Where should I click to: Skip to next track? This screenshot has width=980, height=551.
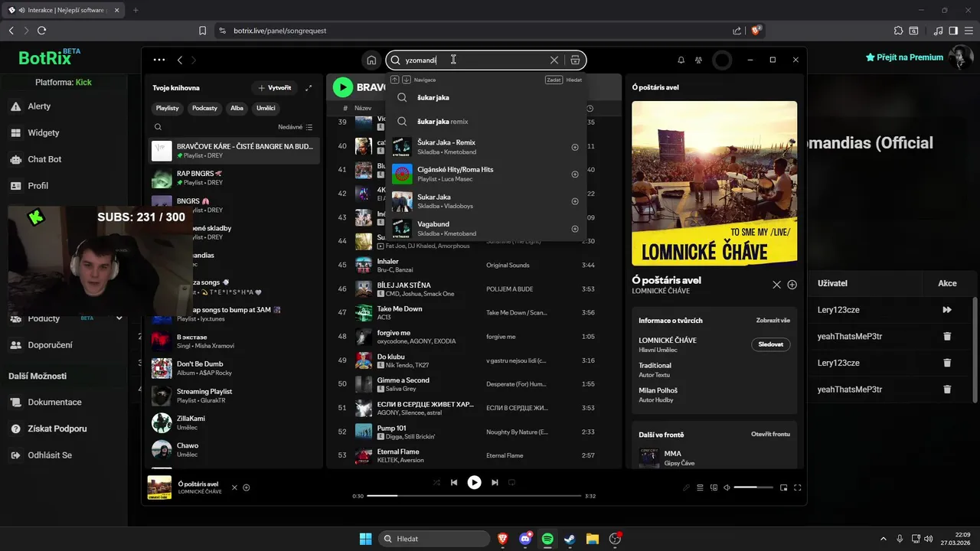pyautogui.click(x=495, y=482)
